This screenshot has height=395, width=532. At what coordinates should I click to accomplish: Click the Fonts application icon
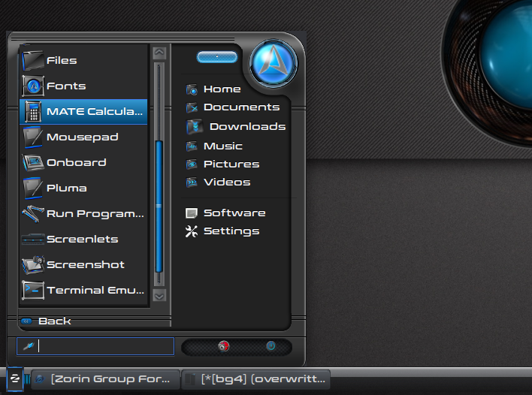32,86
